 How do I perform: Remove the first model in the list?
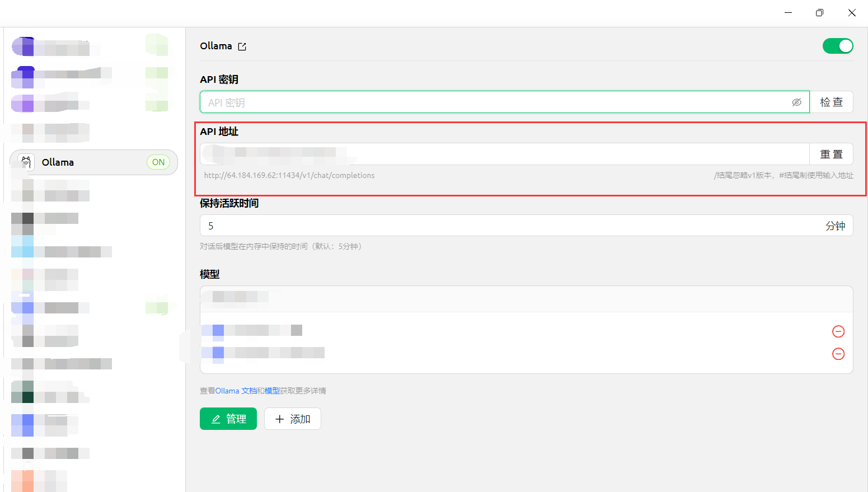point(838,331)
